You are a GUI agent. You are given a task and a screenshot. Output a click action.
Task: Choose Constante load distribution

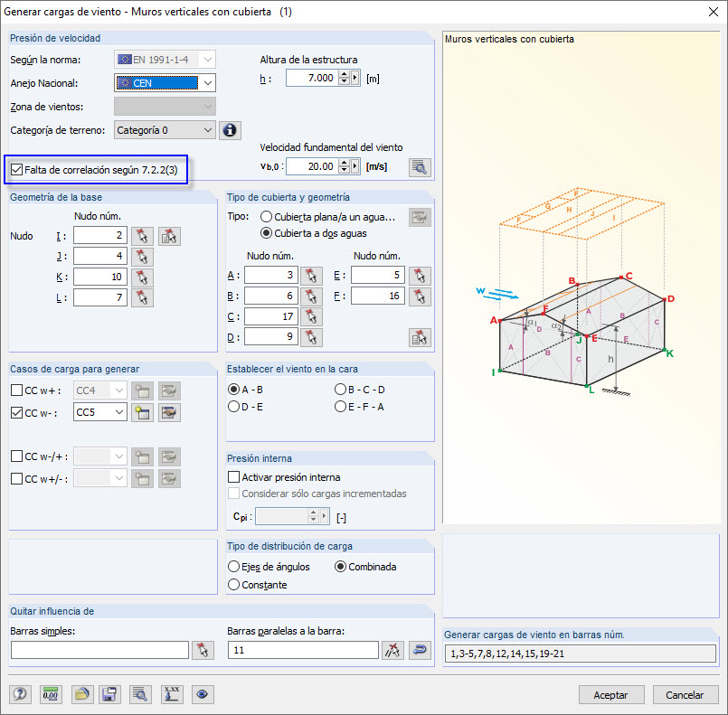[x=233, y=585]
